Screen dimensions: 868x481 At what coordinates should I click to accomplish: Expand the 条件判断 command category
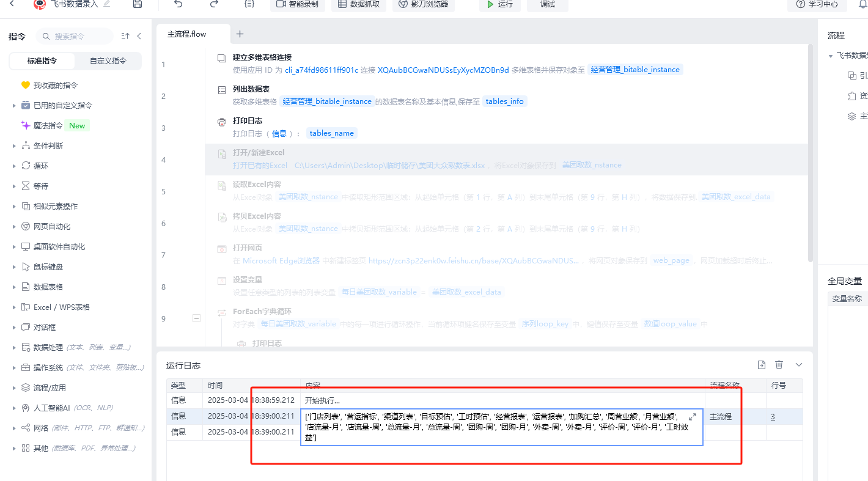(14, 146)
